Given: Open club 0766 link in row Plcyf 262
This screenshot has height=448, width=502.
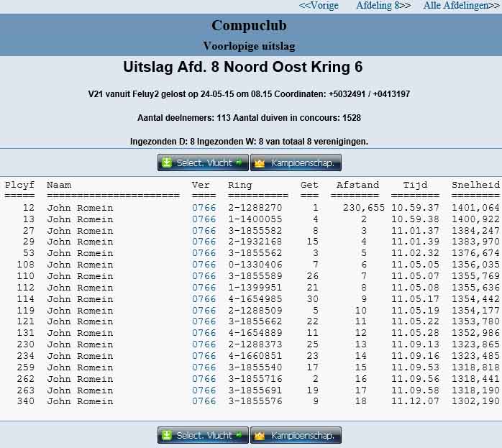Looking at the screenshot, I should click(204, 379).
